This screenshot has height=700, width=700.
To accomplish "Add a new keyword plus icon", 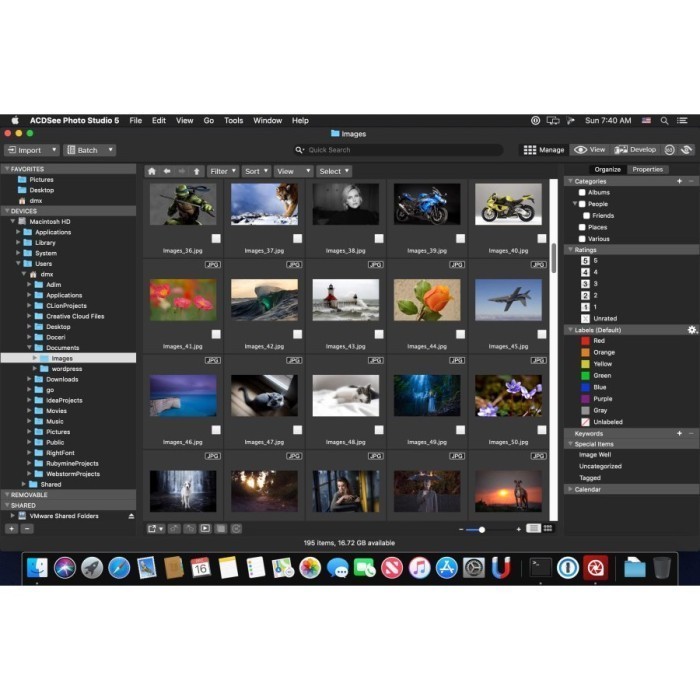I will 679,433.
